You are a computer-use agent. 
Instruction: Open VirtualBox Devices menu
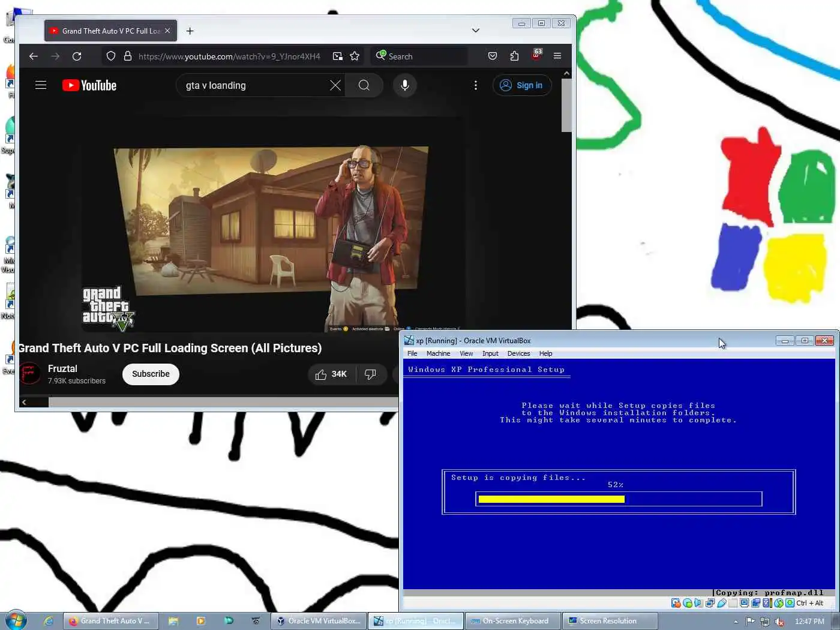pyautogui.click(x=518, y=353)
